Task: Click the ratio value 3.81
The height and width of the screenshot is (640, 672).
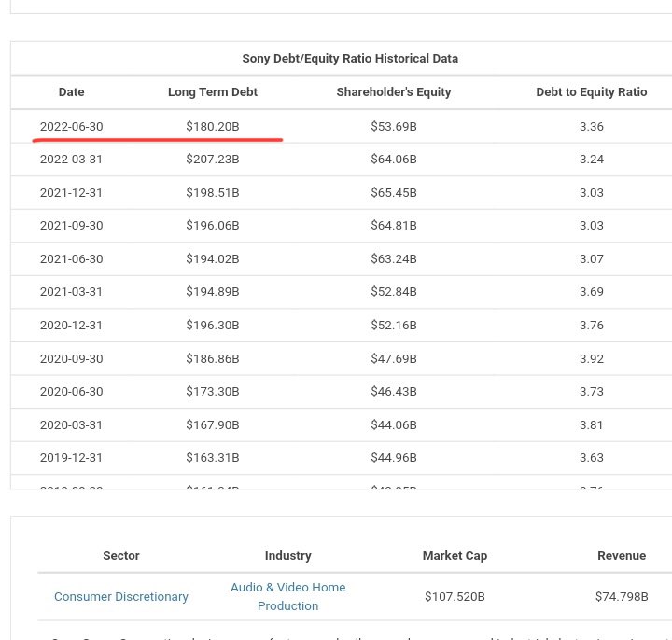Action: tap(592, 424)
